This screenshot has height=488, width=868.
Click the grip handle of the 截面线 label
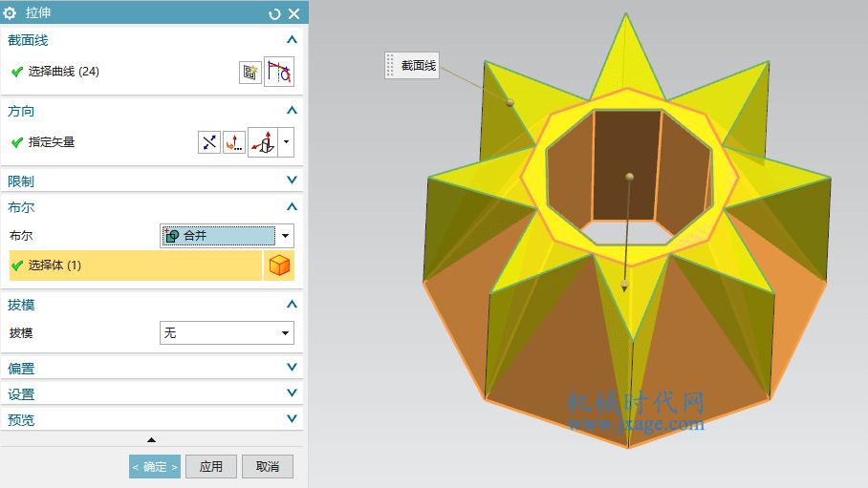(x=390, y=65)
